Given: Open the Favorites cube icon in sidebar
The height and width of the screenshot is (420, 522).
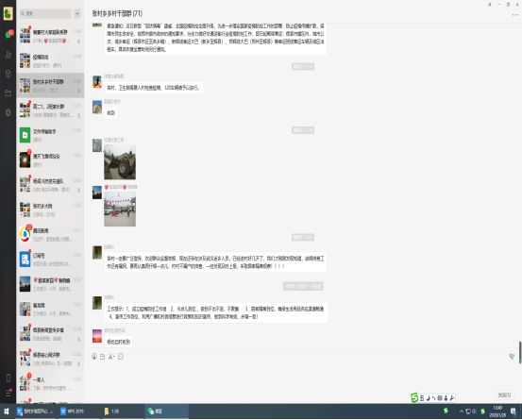Looking at the screenshot, I should [x=8, y=74].
